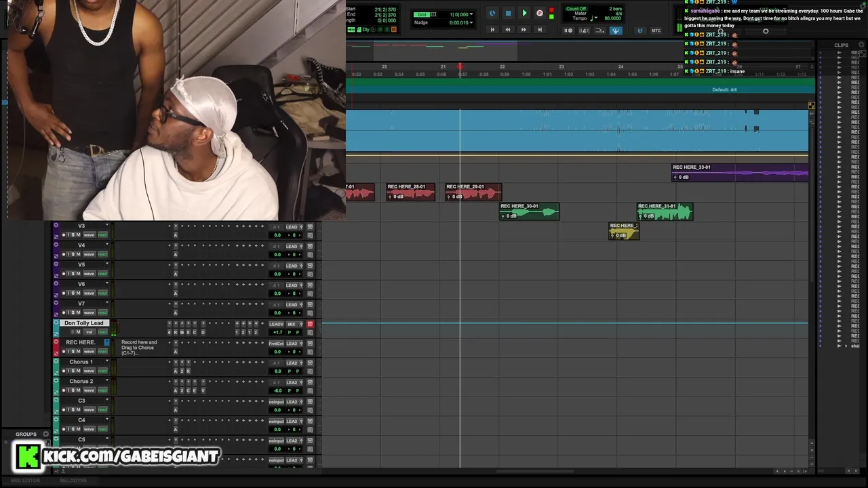This screenshot has width=868, height=488.
Task: Toggle input monitoring on V6 track
Action: [x=68, y=293]
